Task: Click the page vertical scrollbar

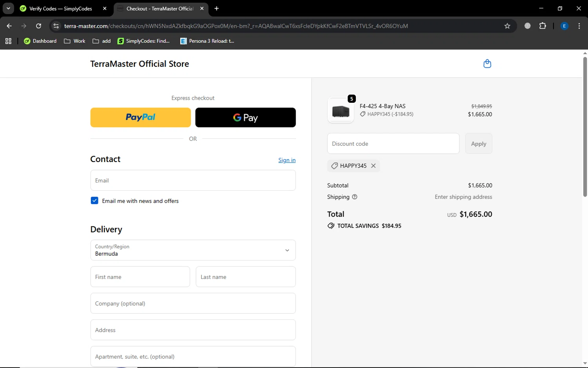Action: [585, 127]
